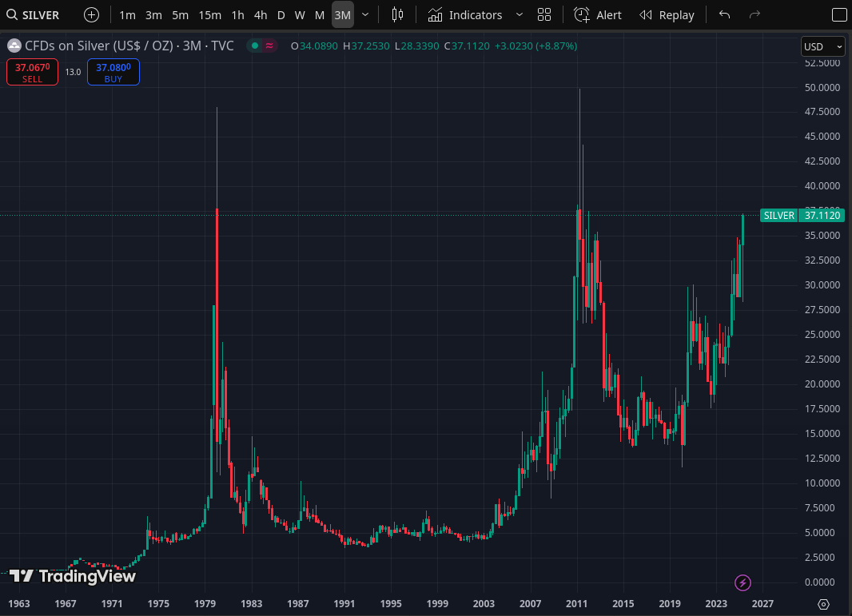Click the close value C37.1120

467,46
